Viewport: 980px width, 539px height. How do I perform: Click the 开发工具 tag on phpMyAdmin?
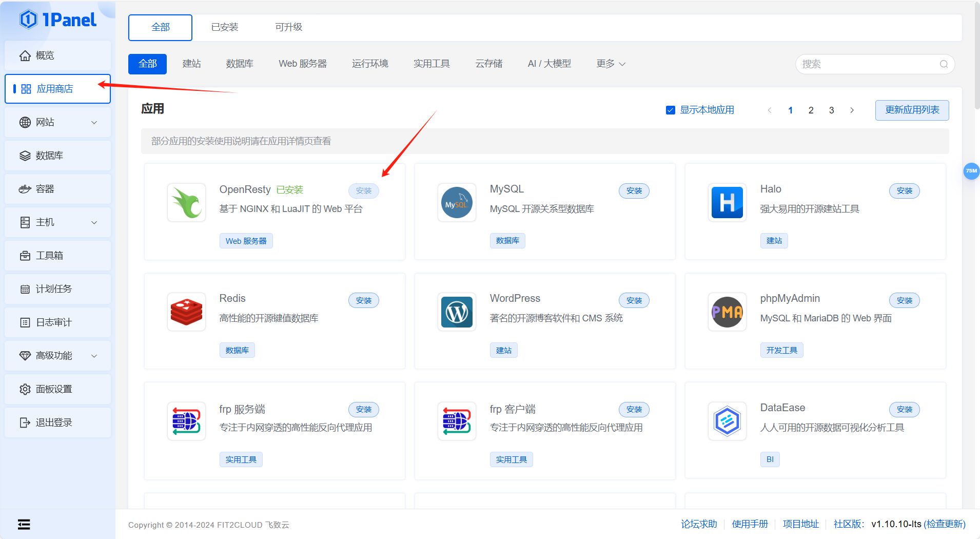[x=781, y=350]
